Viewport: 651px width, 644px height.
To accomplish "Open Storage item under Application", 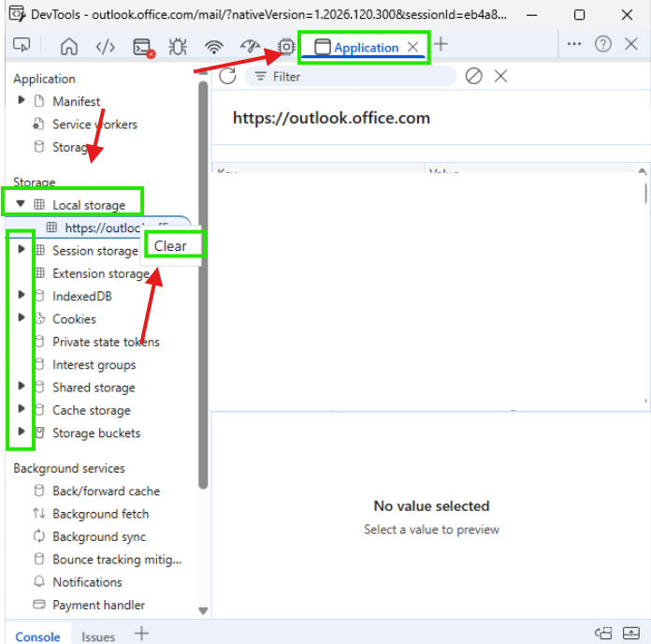I will [70, 147].
